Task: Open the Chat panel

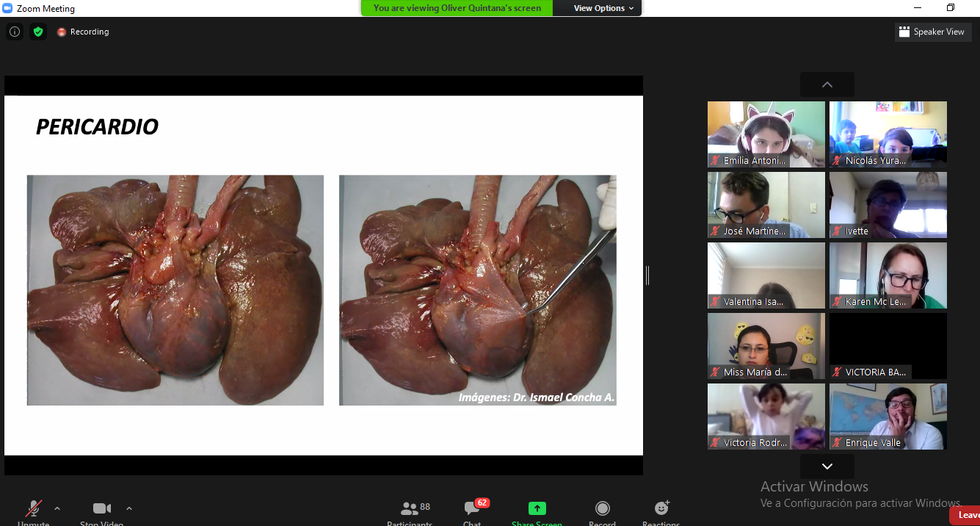Action: 473,510
